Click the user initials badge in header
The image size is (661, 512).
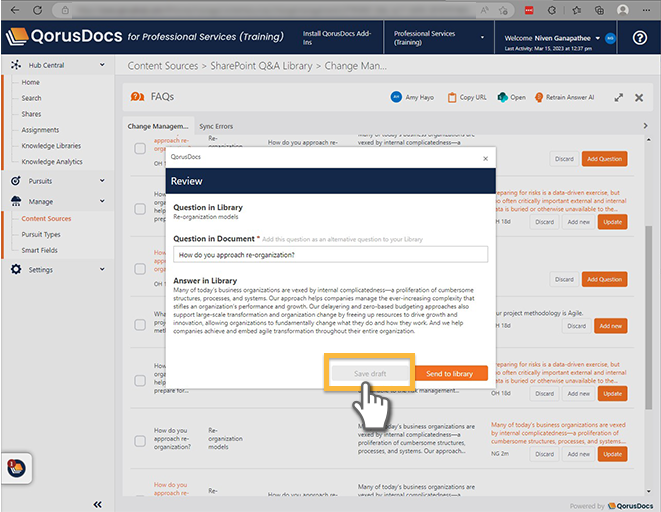click(610, 38)
